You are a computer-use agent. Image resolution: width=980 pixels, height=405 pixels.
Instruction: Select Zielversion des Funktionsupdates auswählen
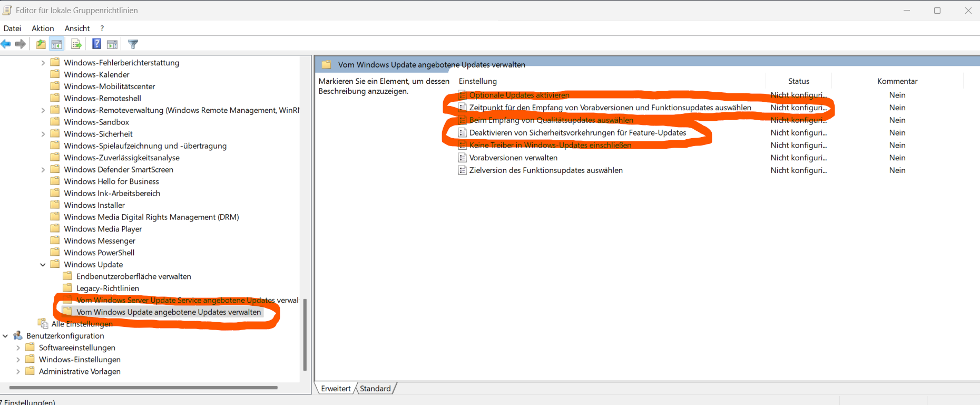click(546, 170)
